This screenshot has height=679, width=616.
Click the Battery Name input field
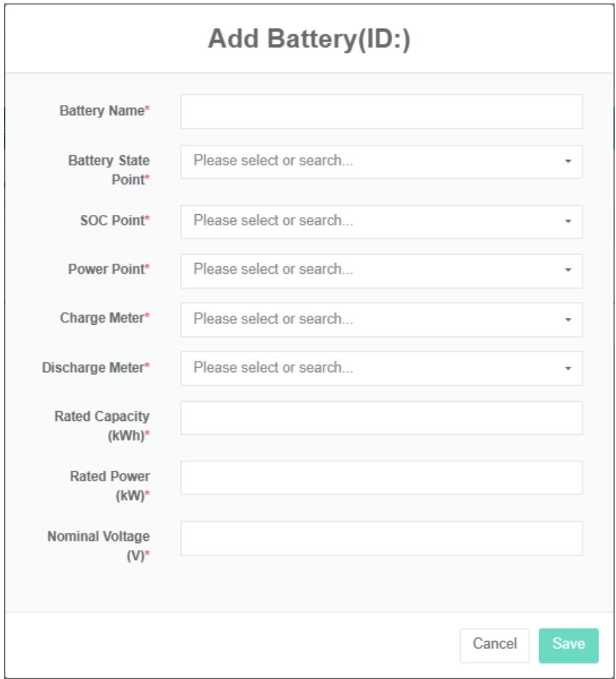click(x=381, y=112)
